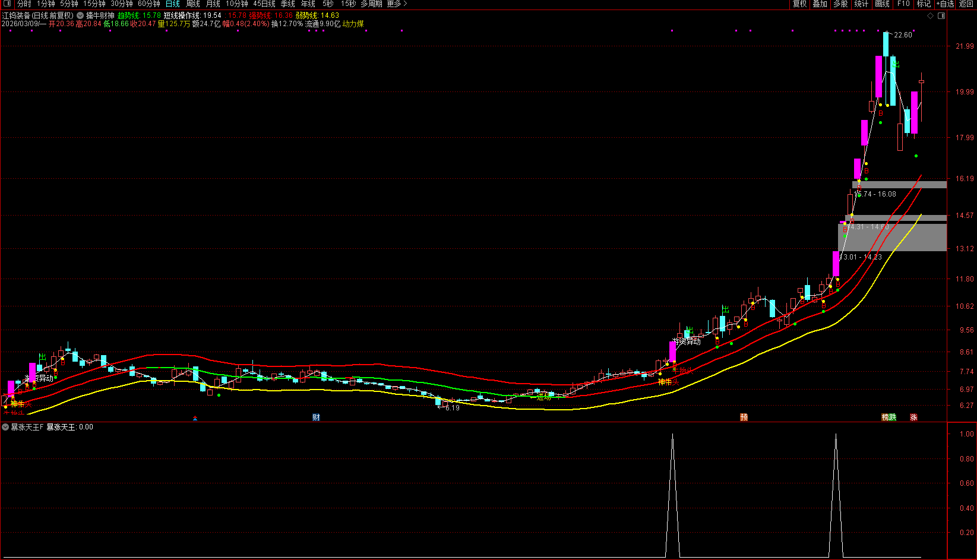The height and width of the screenshot is (560, 977).
Task: Open the F10 company info
Action: (903, 4)
